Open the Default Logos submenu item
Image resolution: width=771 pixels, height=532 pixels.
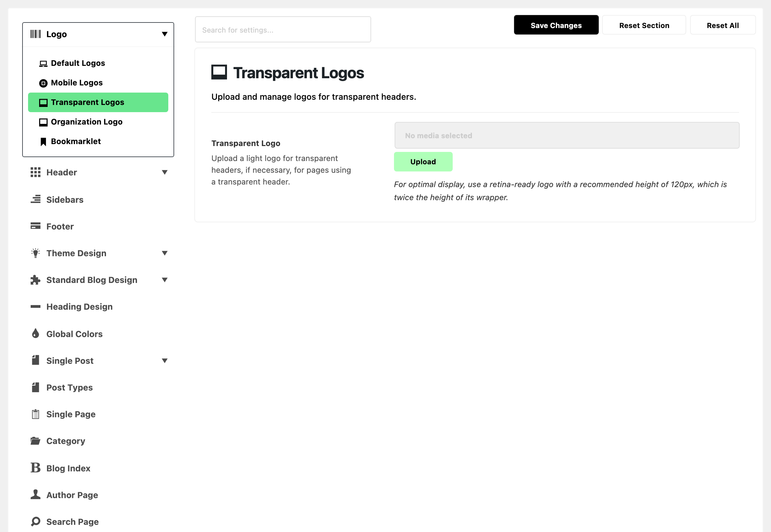tap(98, 63)
